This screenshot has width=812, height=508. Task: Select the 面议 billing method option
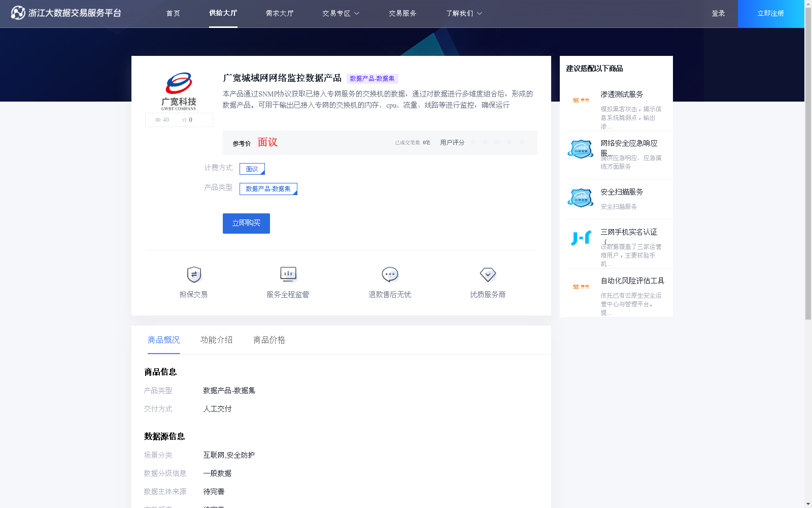coord(252,169)
